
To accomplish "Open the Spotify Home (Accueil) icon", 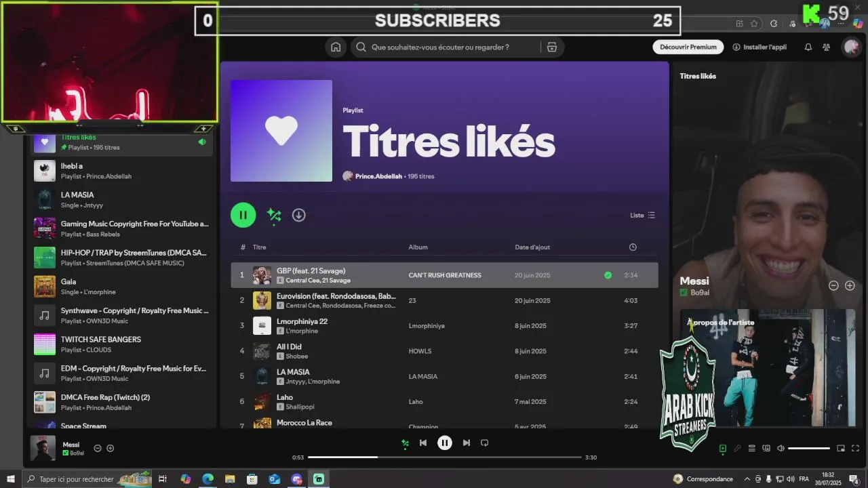I will (x=336, y=47).
